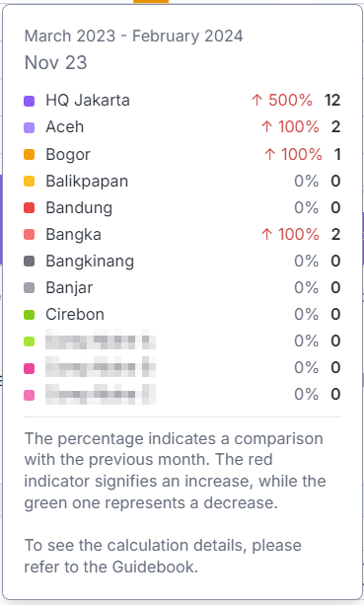The width and height of the screenshot is (364, 605).
Task: Click the purple HQ Jakarta color swatch
Action: (30, 101)
